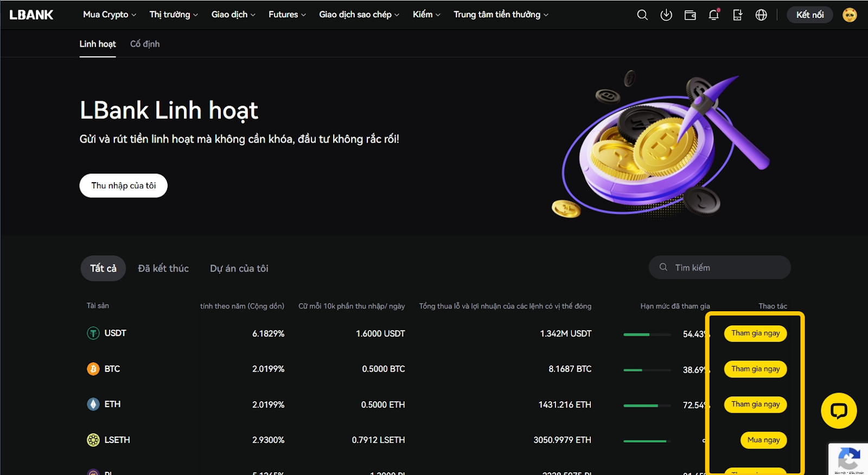
Task: Open the notifications bell icon
Action: pos(714,15)
